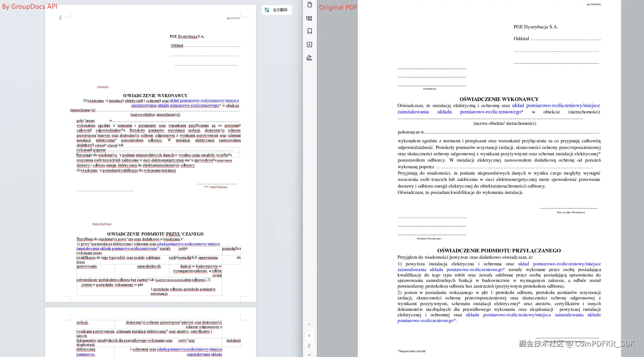
Task: Click 'wykonaną poprzez' line in original PDF
Action: tap(495, 167)
